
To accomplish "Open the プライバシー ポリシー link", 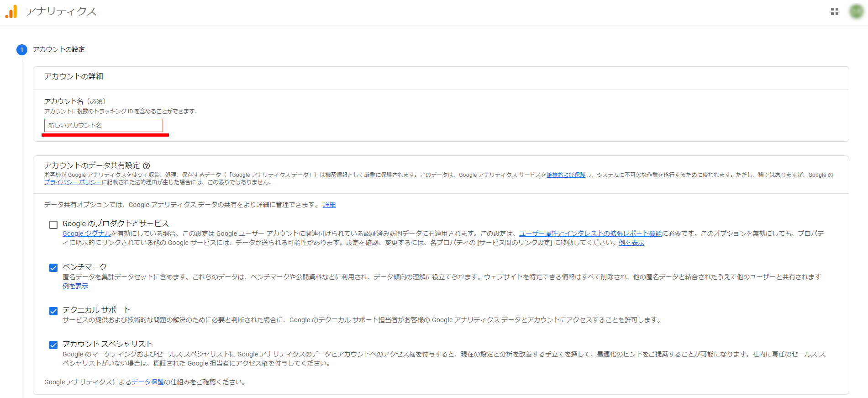I will pyautogui.click(x=73, y=182).
